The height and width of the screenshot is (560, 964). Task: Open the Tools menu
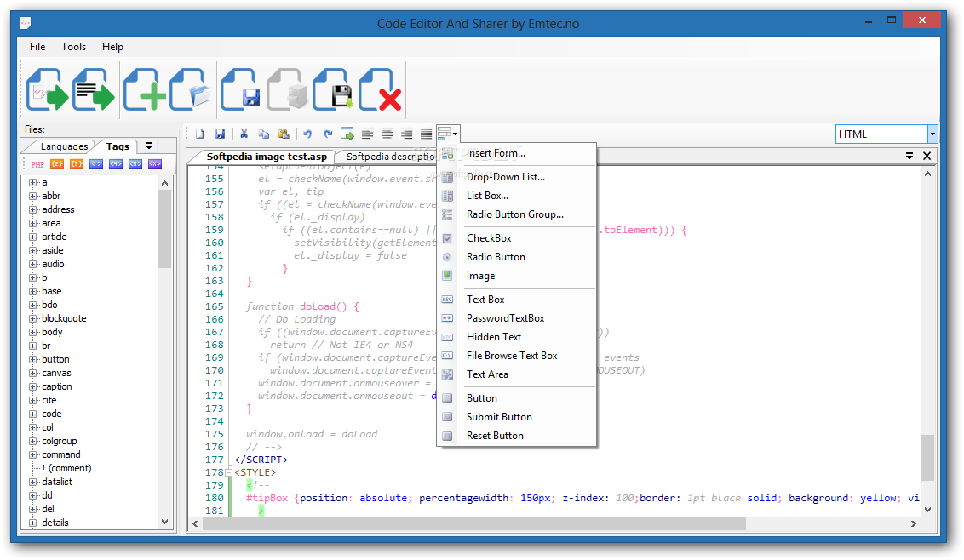(x=74, y=47)
